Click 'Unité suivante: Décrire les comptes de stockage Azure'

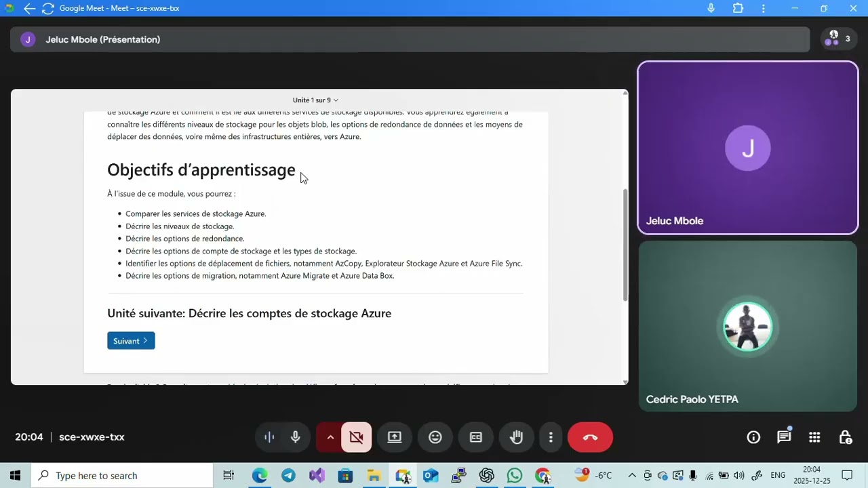click(x=249, y=313)
